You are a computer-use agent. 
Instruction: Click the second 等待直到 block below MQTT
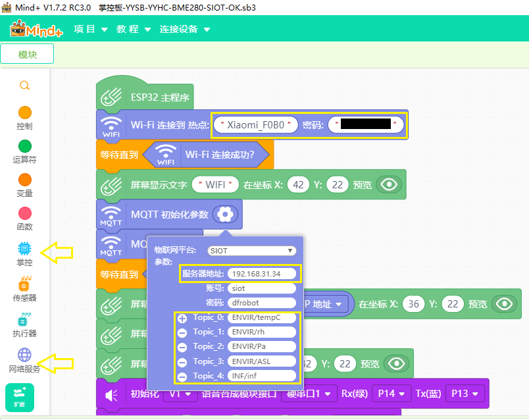point(119,275)
